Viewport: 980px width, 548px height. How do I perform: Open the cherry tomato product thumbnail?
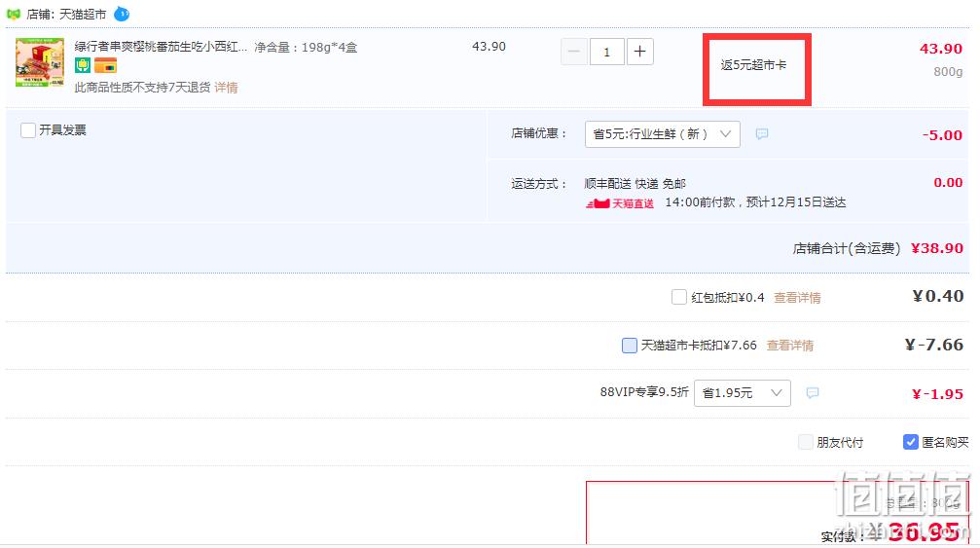(x=39, y=62)
